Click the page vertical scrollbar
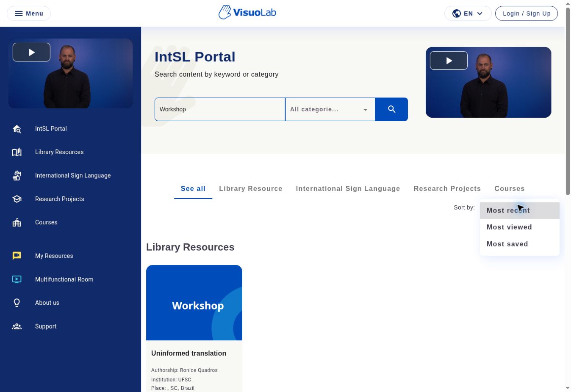This screenshot has height=392, width=571. point(568,102)
